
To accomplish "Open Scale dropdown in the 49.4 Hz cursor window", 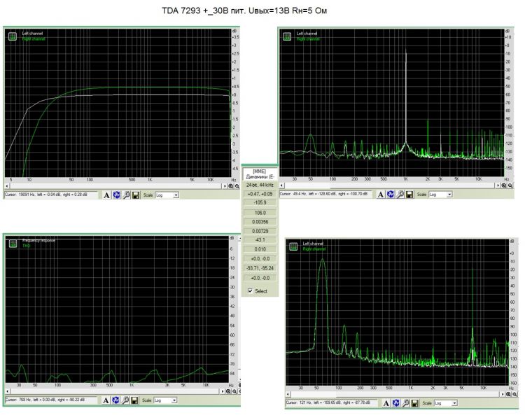I will coord(440,195).
